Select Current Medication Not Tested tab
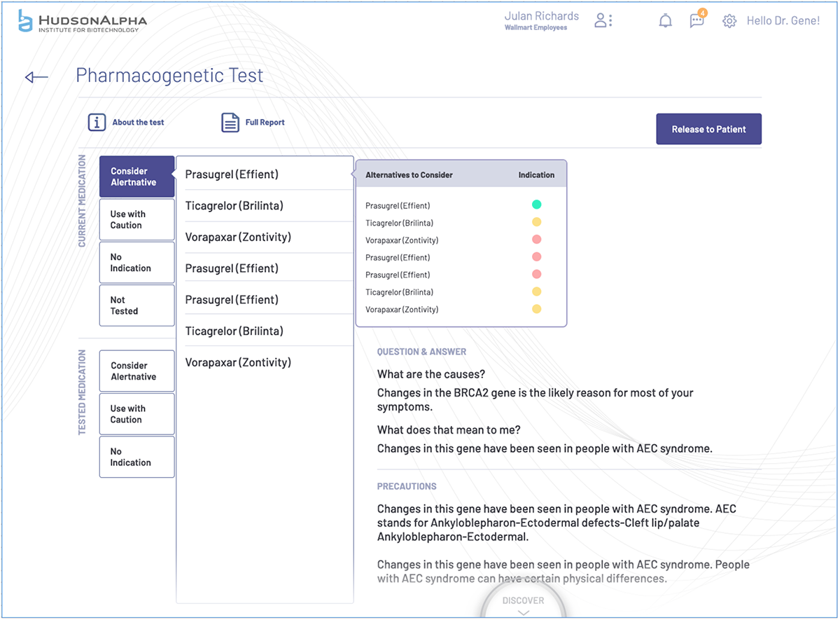 [137, 305]
